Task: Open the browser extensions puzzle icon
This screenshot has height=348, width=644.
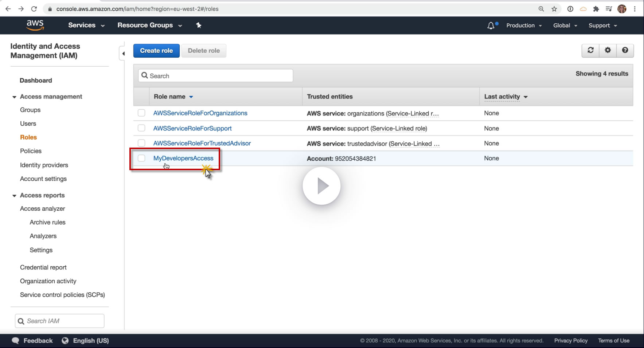Action: pos(596,9)
